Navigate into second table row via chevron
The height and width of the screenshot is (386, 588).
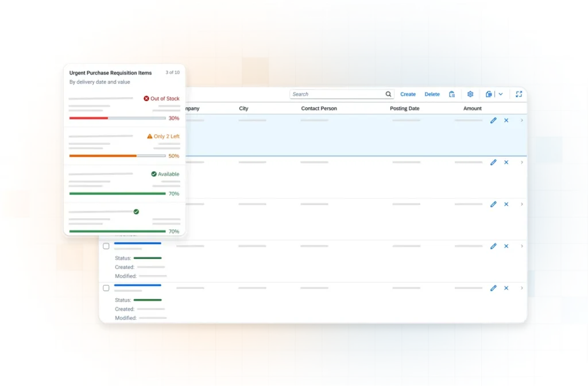coord(521,163)
